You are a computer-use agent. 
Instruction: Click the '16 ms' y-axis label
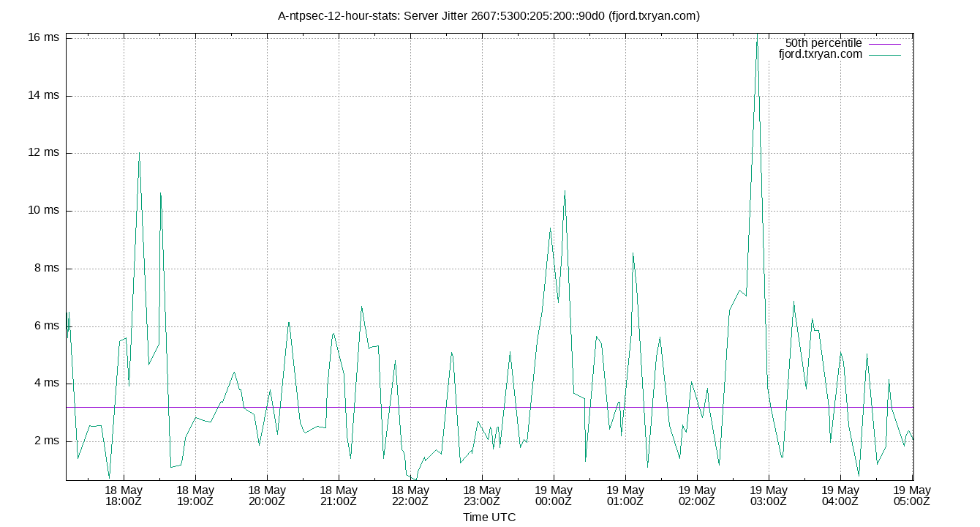[x=45, y=37]
